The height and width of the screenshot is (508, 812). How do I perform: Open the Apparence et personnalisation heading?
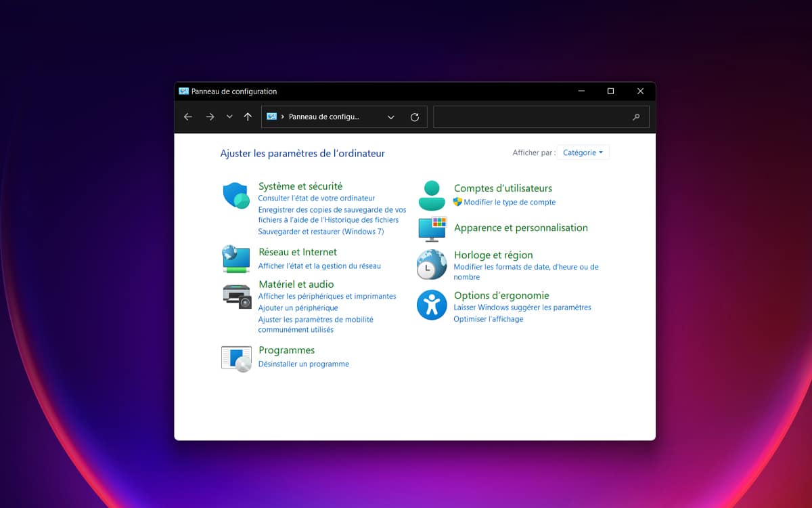click(521, 228)
